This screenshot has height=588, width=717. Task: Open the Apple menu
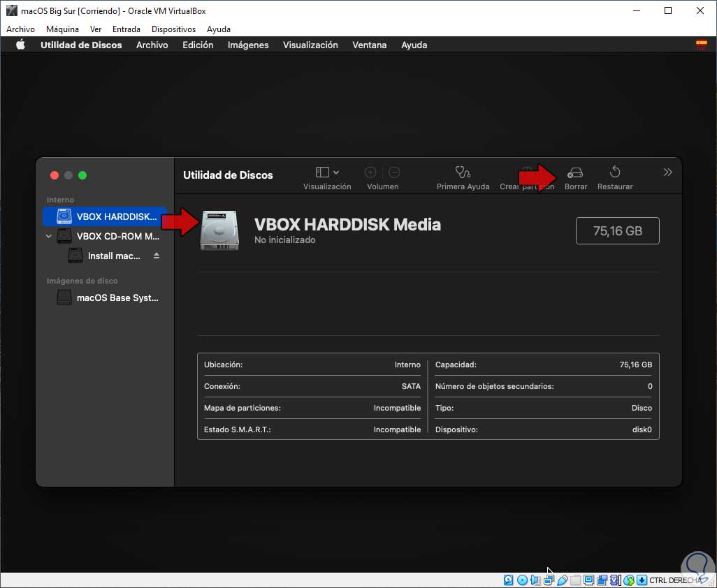[x=20, y=45]
